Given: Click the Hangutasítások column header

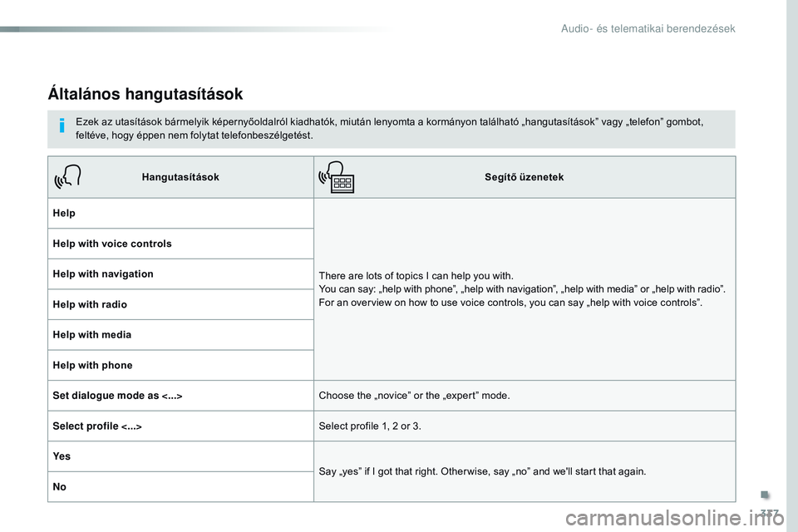Looking at the screenshot, I should click(180, 177).
